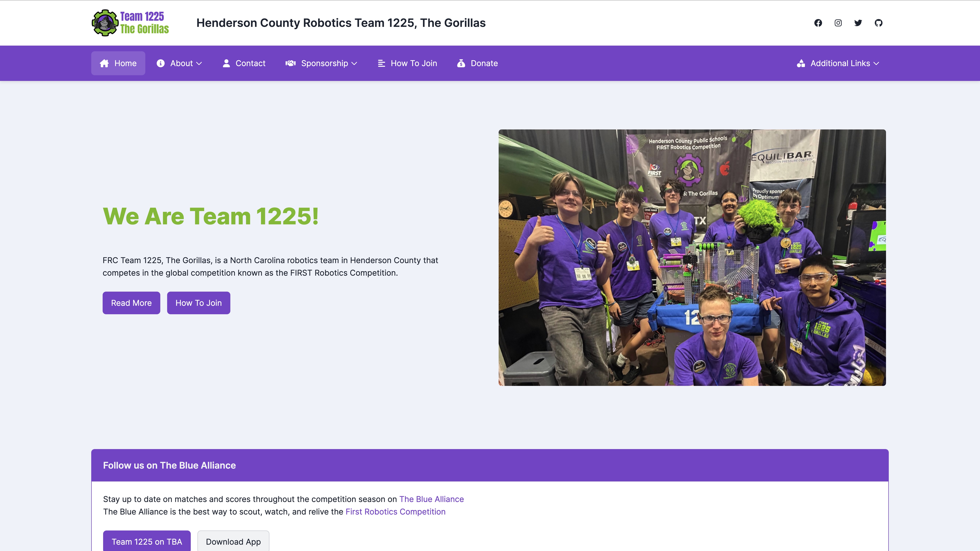Go to the Home nav item
Screen dimensions: 980x551
[x=118, y=63]
